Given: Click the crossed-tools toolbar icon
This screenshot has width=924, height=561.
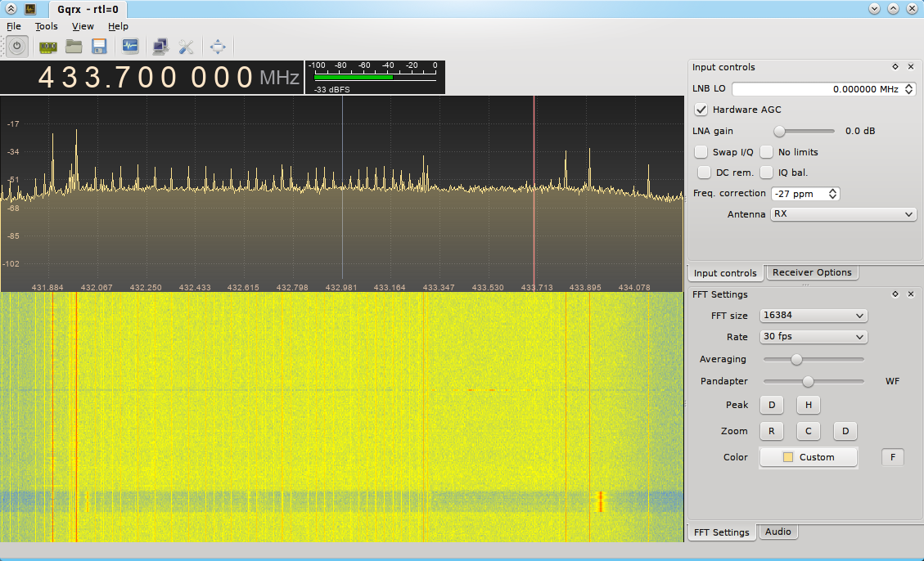Looking at the screenshot, I should 185,47.
